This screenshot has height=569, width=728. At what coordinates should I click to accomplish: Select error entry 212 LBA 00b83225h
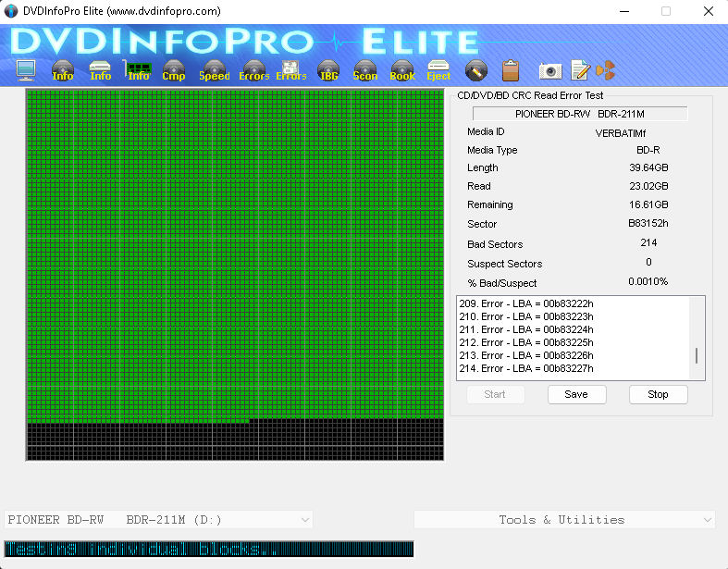point(526,343)
